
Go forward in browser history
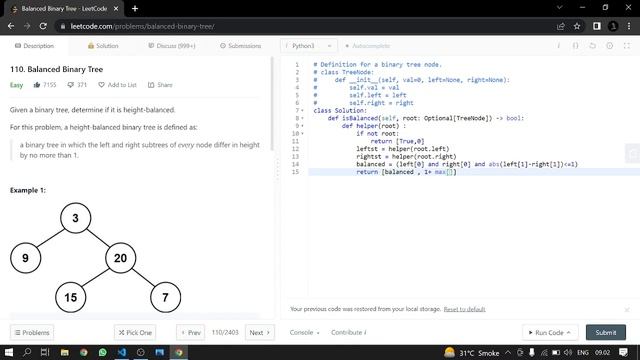click(x=27, y=26)
